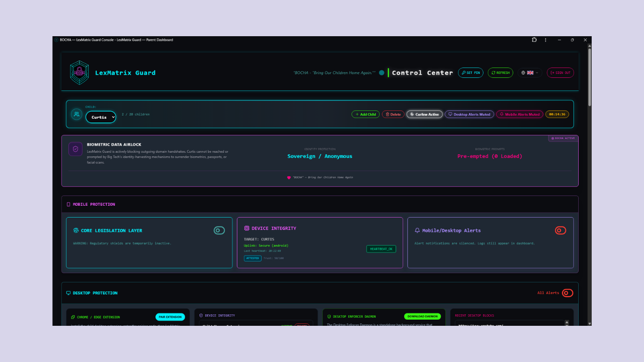This screenshot has width=644, height=362.
Task: Click the monitor icon beside Desktop Protection
Action: 68,293
